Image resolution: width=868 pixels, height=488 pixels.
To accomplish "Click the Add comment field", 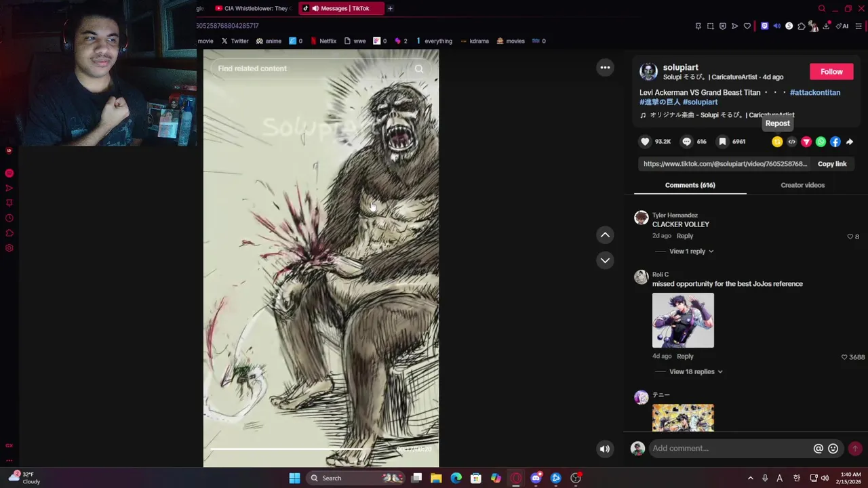I will click(x=730, y=448).
